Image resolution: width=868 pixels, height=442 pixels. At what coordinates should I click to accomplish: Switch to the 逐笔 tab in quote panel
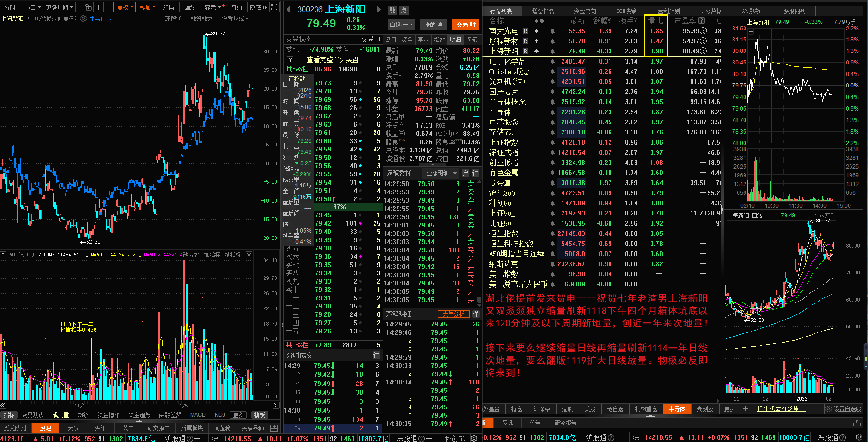point(471,40)
